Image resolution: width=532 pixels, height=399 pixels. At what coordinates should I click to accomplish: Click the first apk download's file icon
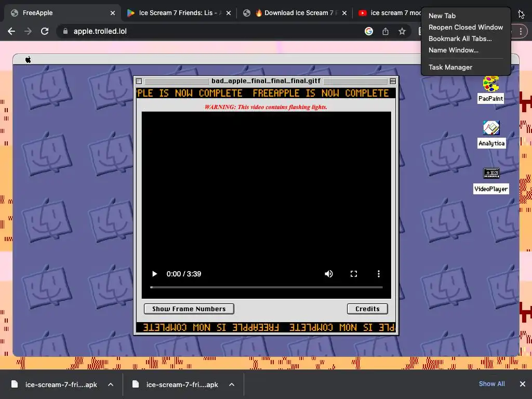14,384
